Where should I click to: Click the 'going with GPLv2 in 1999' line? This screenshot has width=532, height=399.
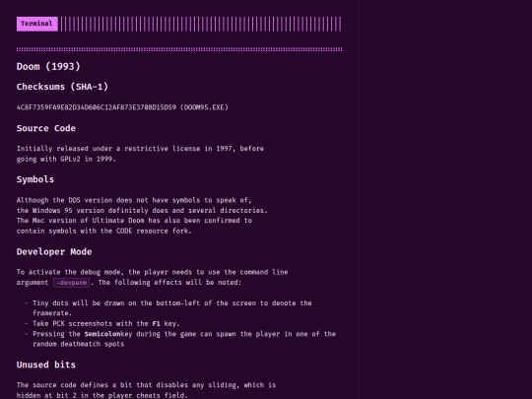(x=66, y=159)
